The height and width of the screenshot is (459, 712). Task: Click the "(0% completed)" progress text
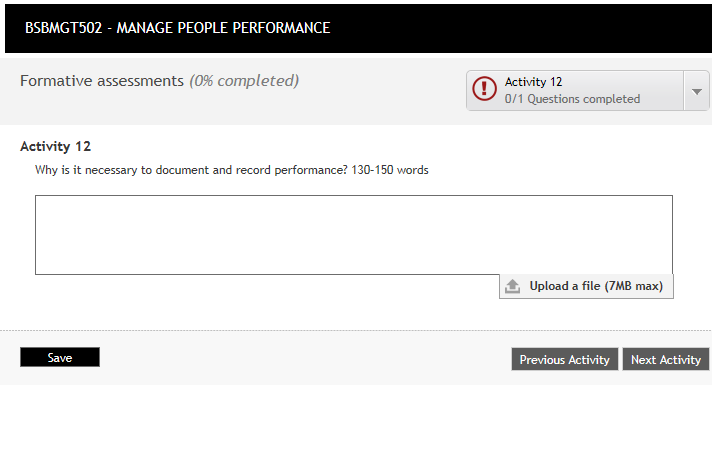(244, 81)
